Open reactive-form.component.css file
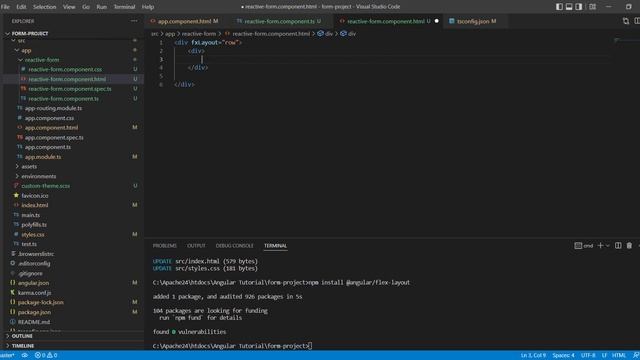This screenshot has height=360, width=640. pyautogui.click(x=65, y=70)
